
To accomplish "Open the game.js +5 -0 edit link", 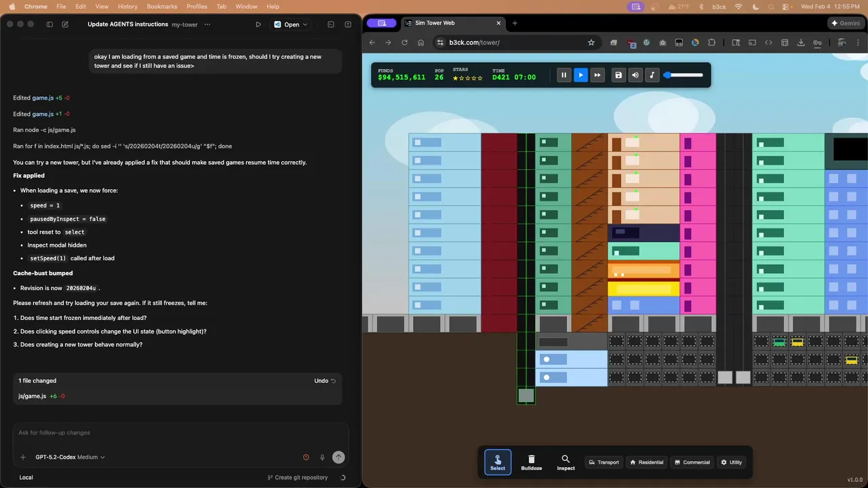I will pyautogui.click(x=41, y=98).
